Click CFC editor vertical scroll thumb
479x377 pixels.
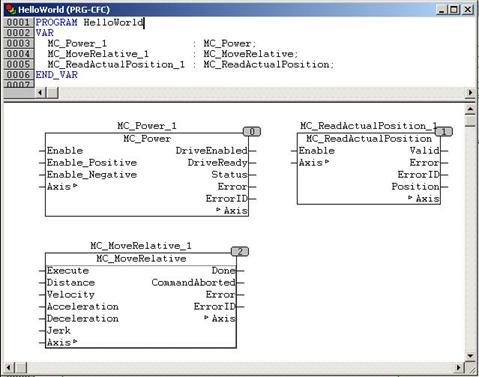[x=470, y=121]
